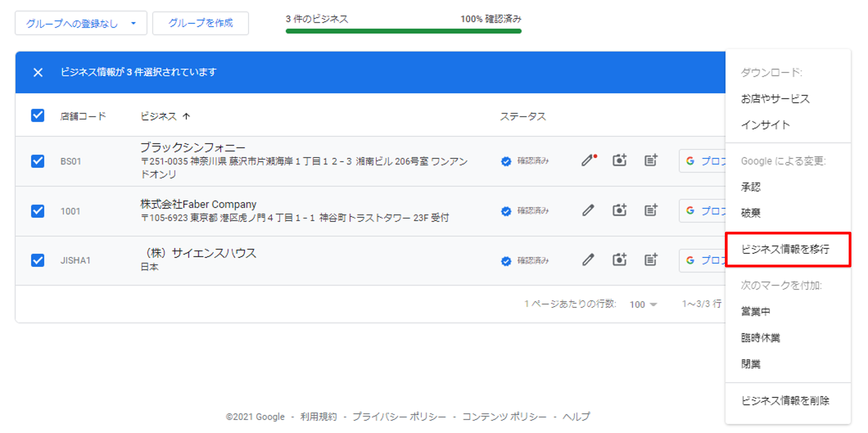This screenshot has height=433, width=868.
Task: Click the create post icon for サイエンスハウス
Action: (651, 260)
